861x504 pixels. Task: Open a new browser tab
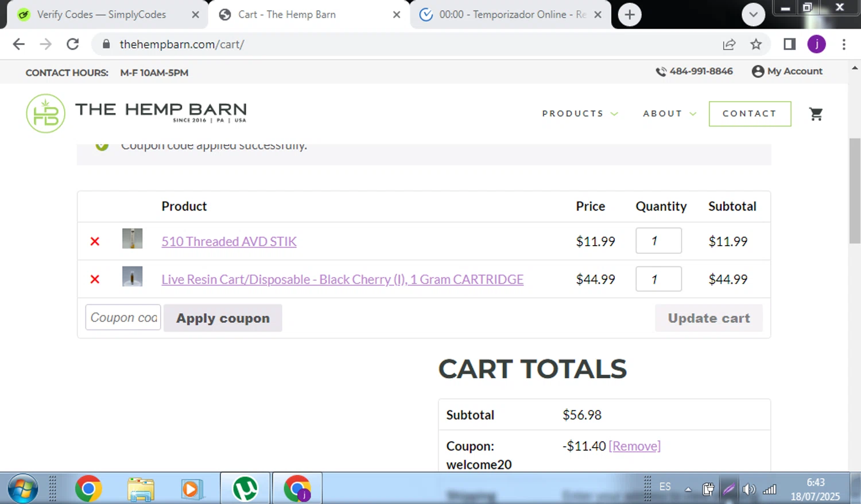pyautogui.click(x=630, y=14)
